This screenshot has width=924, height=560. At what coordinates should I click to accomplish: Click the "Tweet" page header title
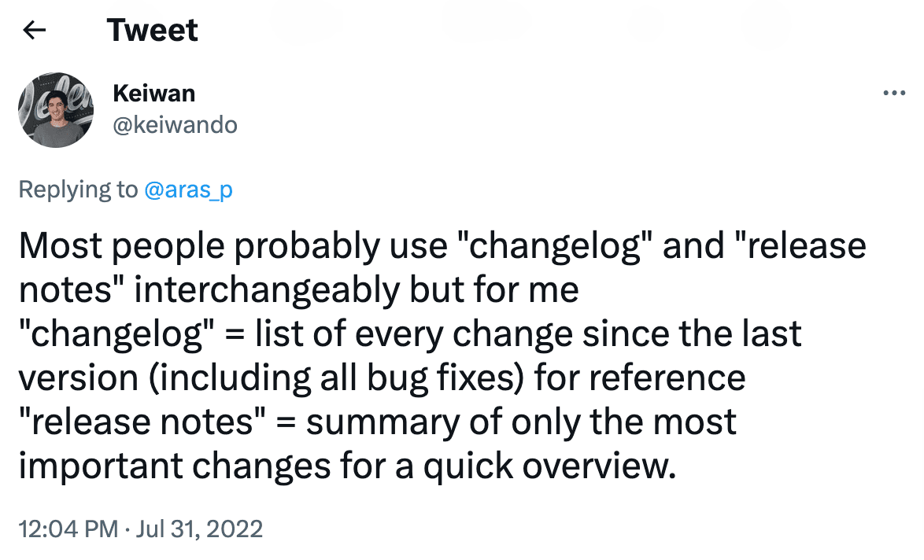pyautogui.click(x=153, y=31)
